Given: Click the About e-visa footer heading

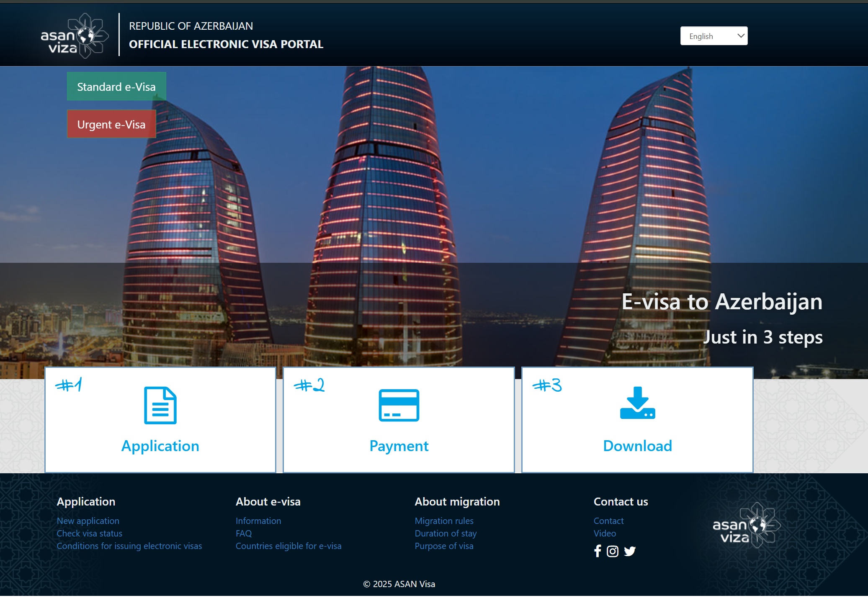Looking at the screenshot, I should (268, 502).
